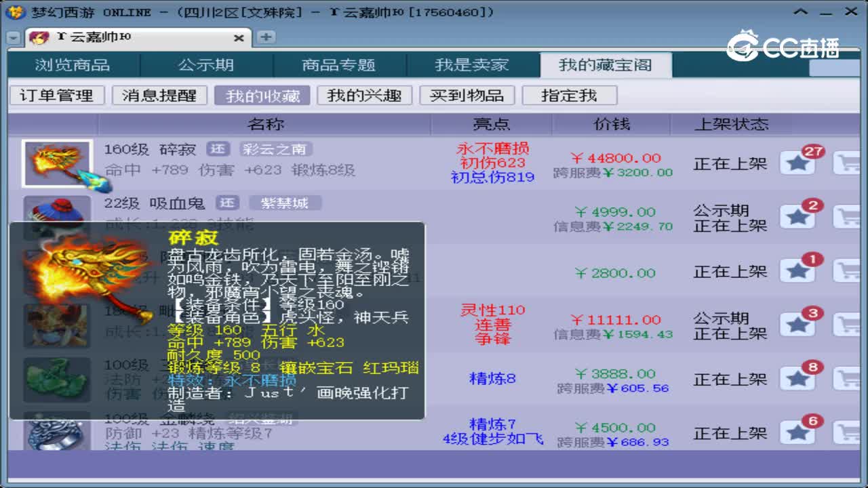The width and height of the screenshot is (868, 488).
Task: Select the 我的藏宝阁 tab
Action: coord(606,65)
